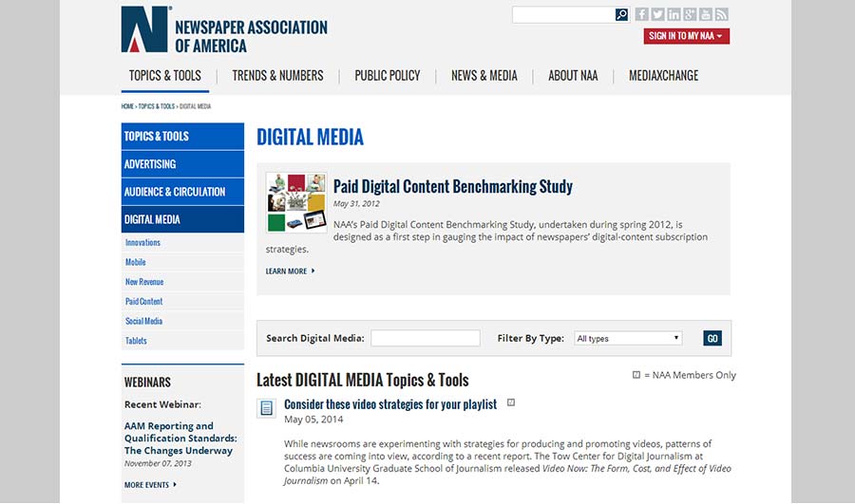Expand the Sign In To My NAA dropdown
Image resolution: width=855 pixels, height=504 pixels.
686,36
